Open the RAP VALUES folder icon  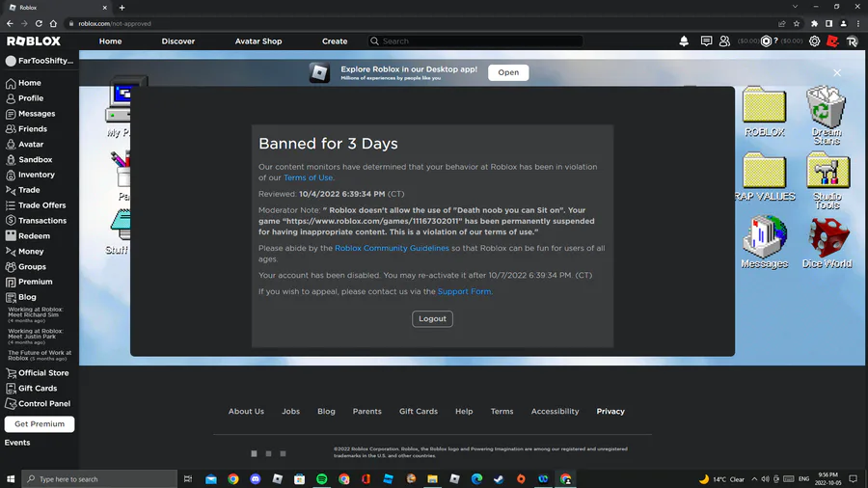(x=765, y=177)
